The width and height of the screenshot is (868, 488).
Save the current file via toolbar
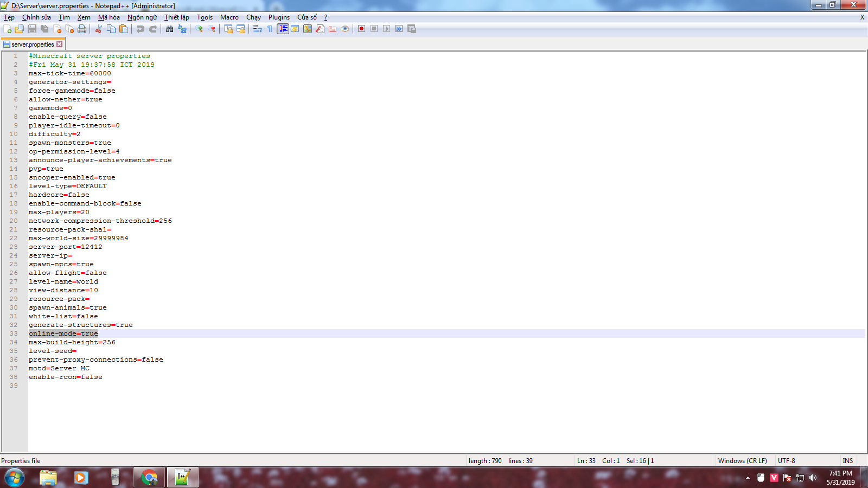[x=32, y=29]
